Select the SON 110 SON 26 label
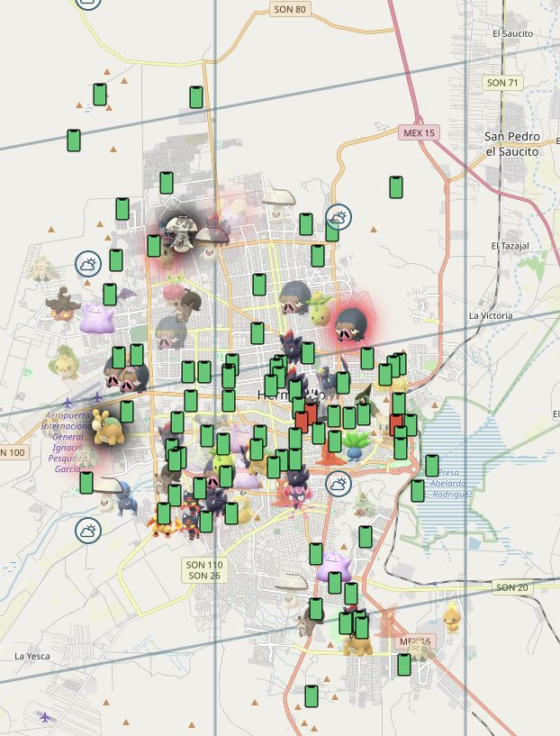The image size is (560, 736). pos(204,570)
